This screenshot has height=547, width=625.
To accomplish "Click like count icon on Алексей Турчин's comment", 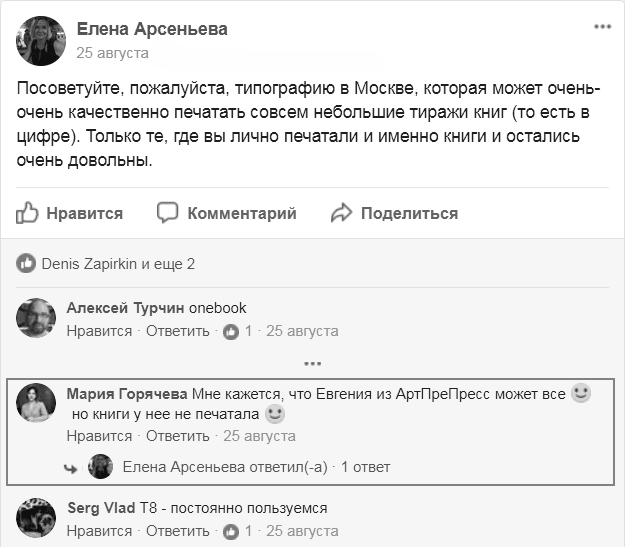I will 232,331.
